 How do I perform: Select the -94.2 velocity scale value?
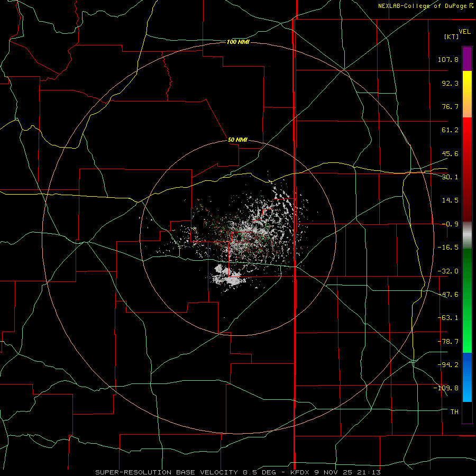[448, 365]
